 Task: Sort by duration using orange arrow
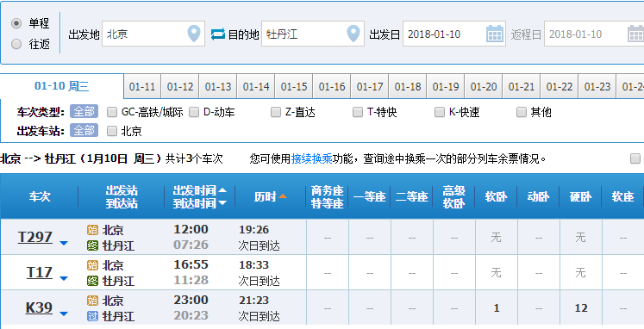pos(283,196)
